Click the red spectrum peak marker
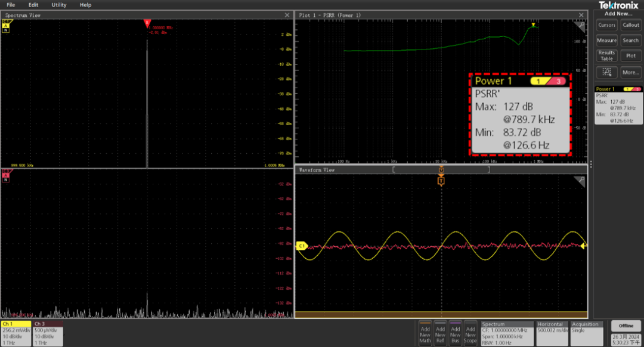This screenshot has width=644, height=347. (x=147, y=23)
